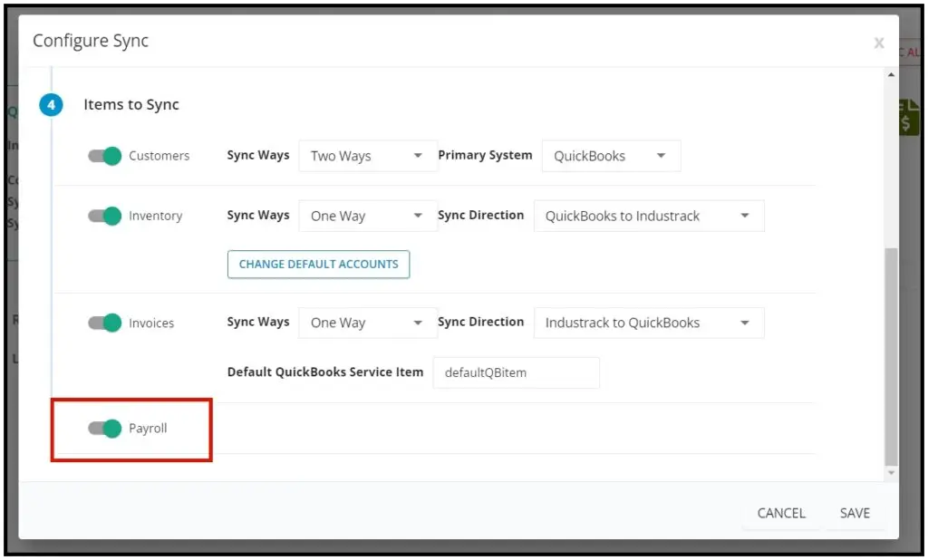Click the Cancel button
This screenshot has height=560, width=928.
[x=781, y=513]
